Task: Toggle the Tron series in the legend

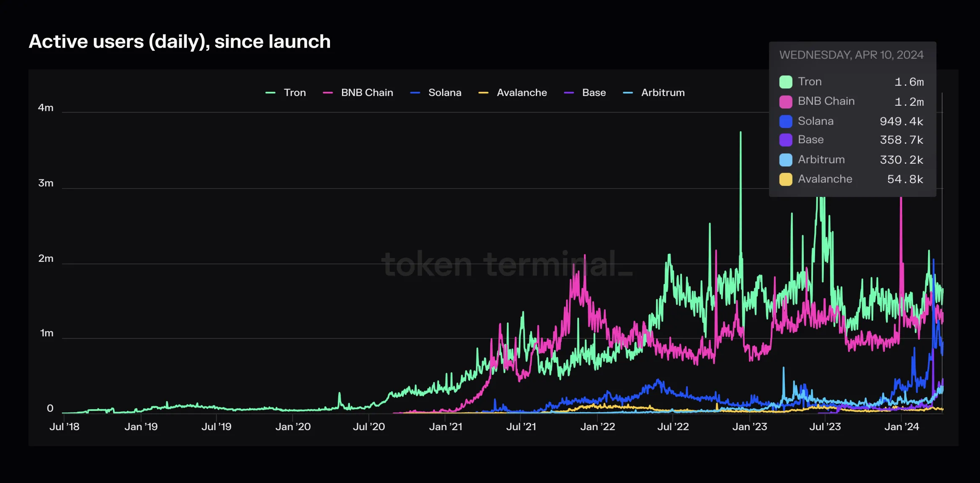Action: click(x=286, y=93)
